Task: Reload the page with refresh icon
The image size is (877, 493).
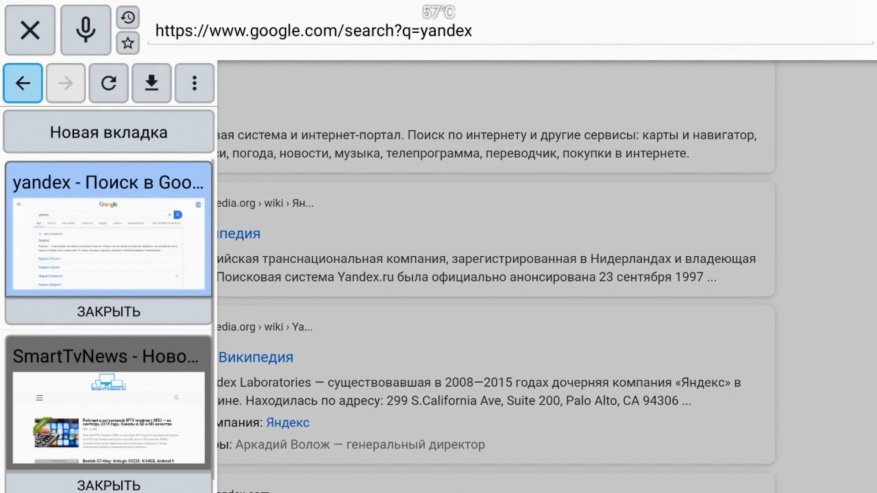Action: pos(109,83)
